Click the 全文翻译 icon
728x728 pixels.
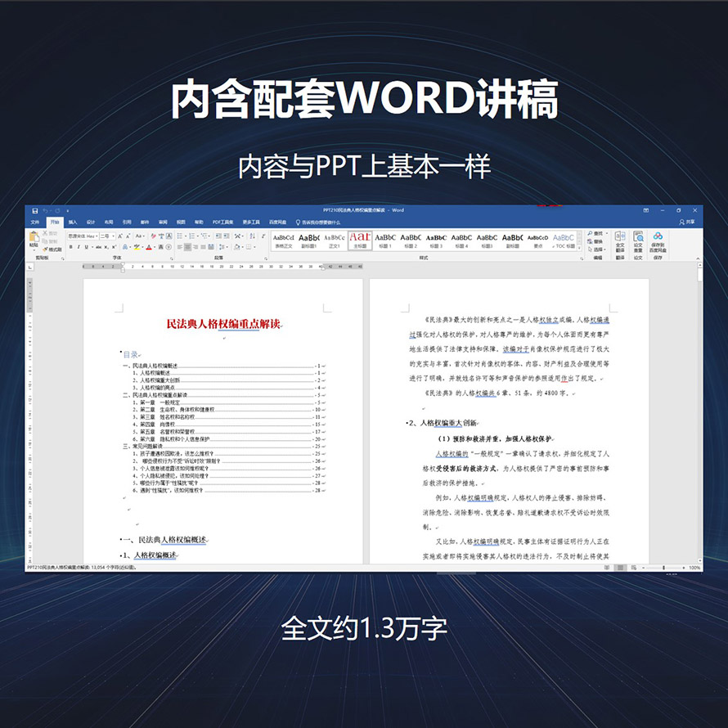[620, 241]
